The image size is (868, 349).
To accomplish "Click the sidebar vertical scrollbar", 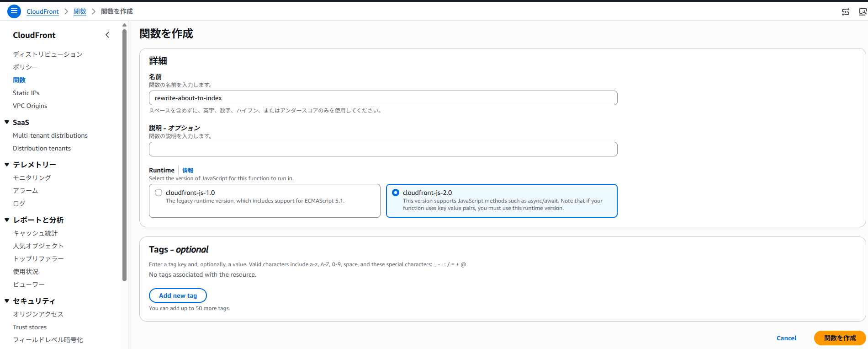I will pos(124,156).
